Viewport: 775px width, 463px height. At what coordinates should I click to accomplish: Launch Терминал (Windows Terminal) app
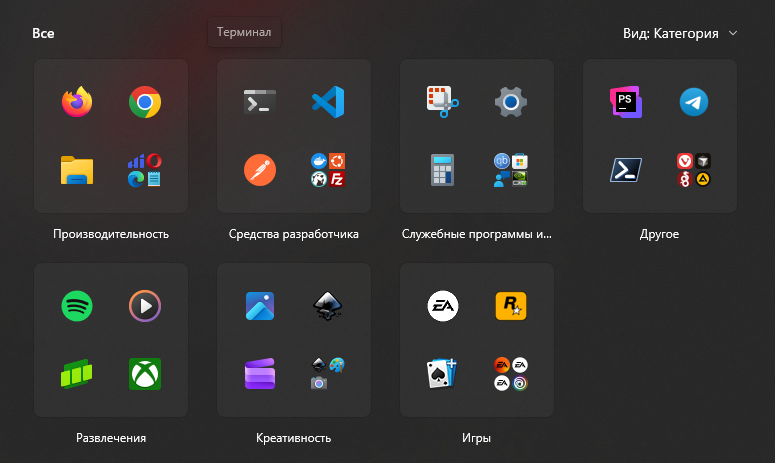pos(260,102)
